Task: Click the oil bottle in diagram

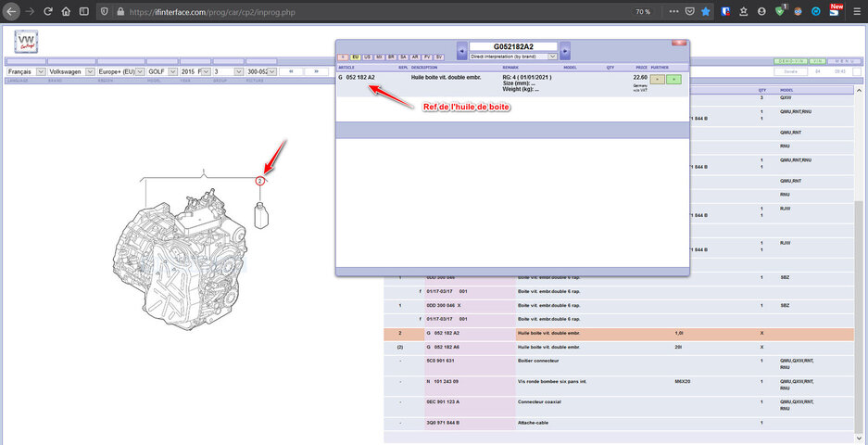Action: pos(260,215)
